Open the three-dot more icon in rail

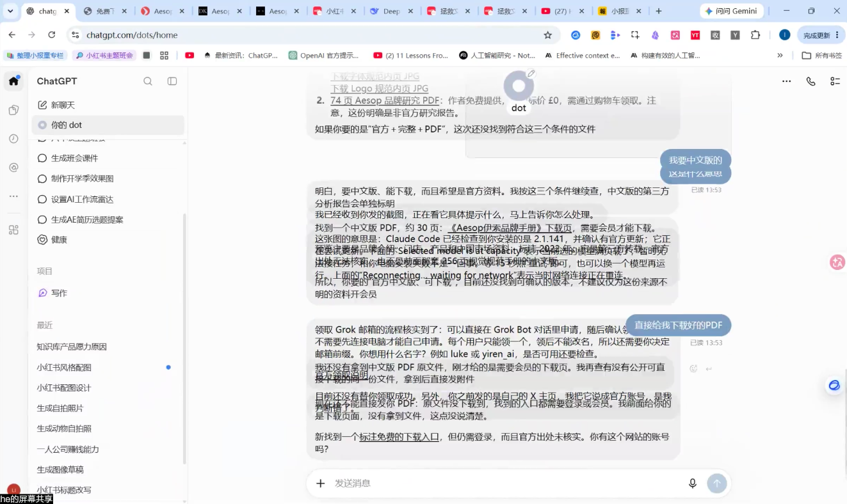13,196
